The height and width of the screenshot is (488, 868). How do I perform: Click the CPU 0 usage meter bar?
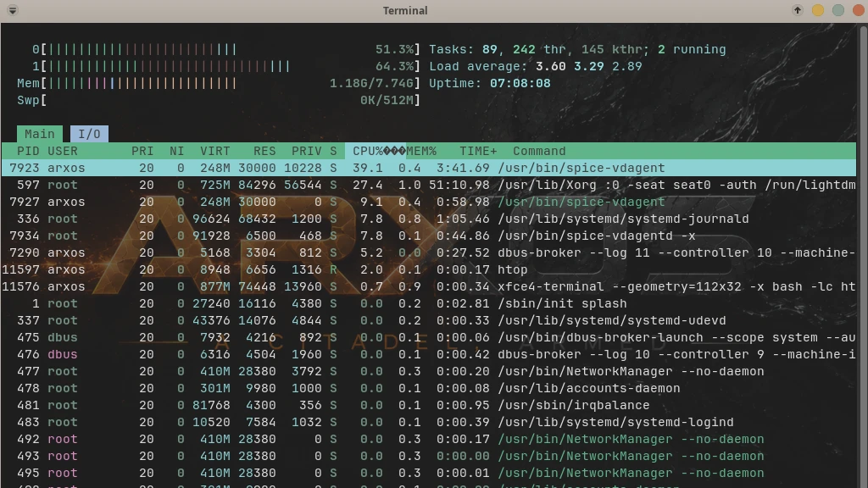click(226, 50)
